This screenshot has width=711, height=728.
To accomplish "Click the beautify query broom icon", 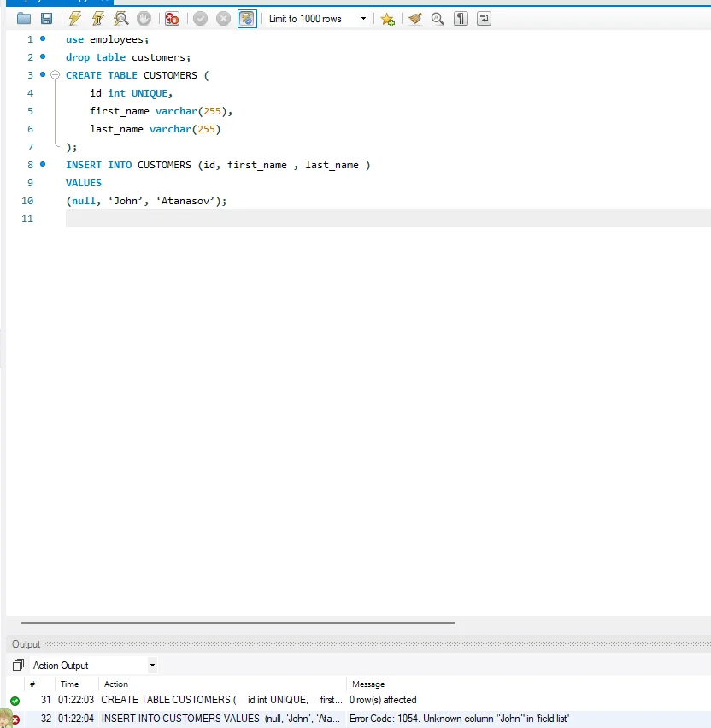I will pos(415,19).
